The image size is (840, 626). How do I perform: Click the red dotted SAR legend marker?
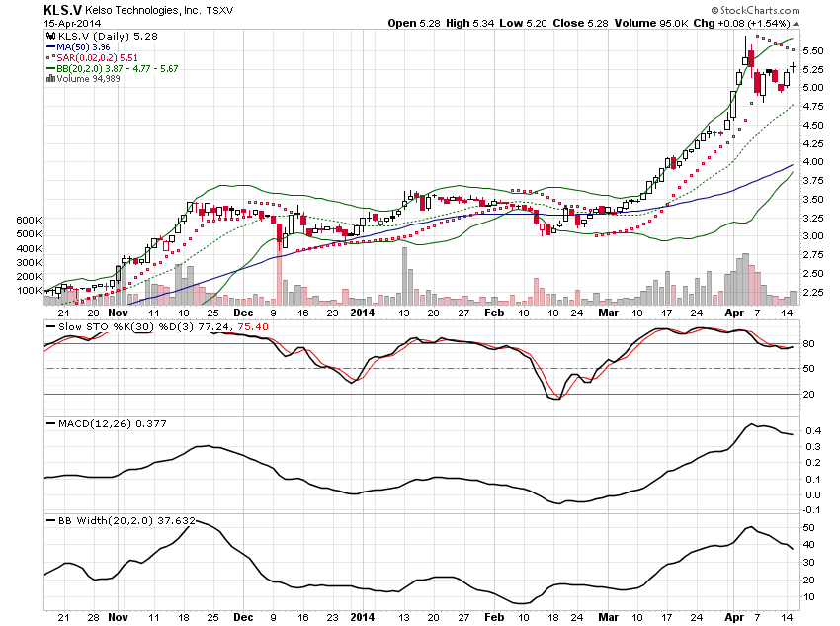(50, 57)
